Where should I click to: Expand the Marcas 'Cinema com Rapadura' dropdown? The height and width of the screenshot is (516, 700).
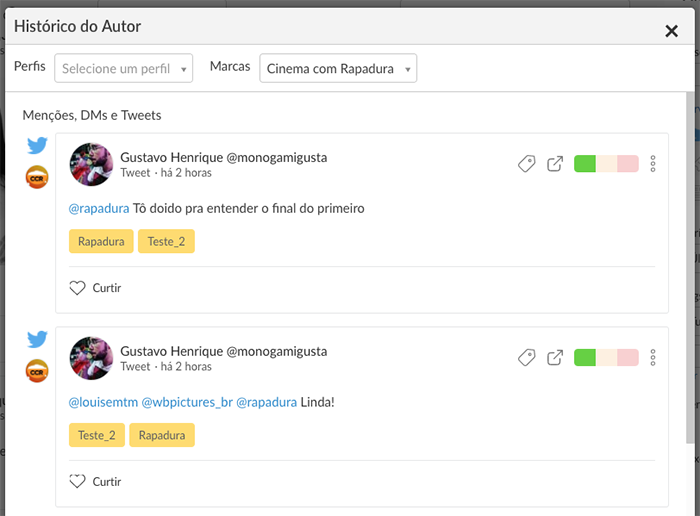[338, 69]
